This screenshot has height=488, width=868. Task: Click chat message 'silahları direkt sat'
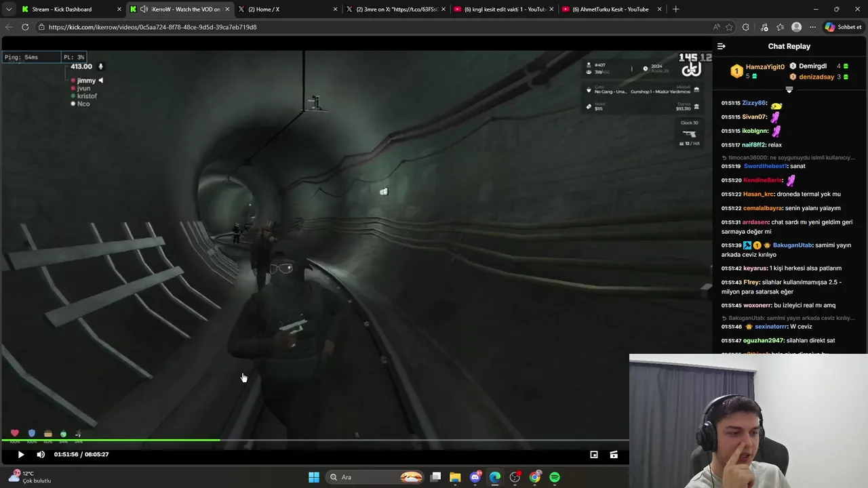point(810,341)
